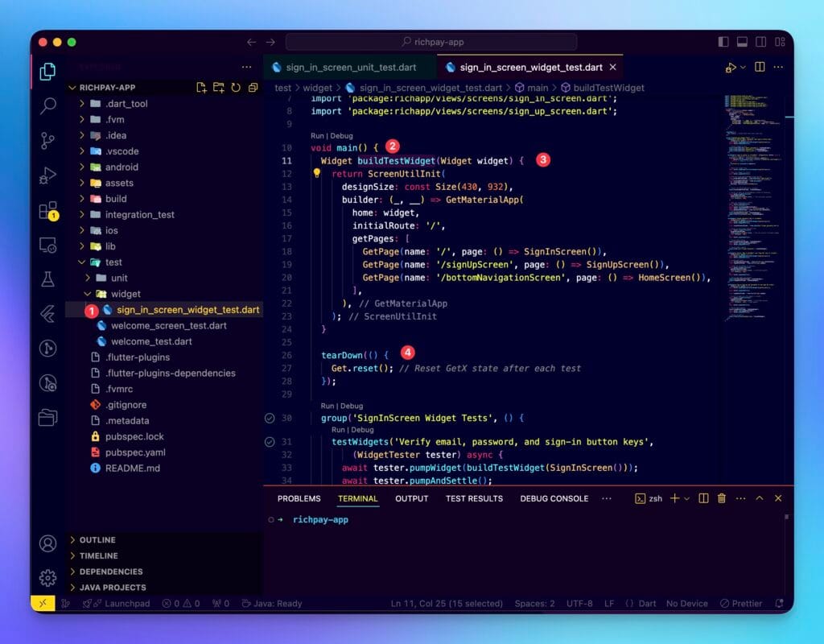Click Dart language mode in status bar
Viewport: 824px width, 644px height.
click(x=647, y=604)
